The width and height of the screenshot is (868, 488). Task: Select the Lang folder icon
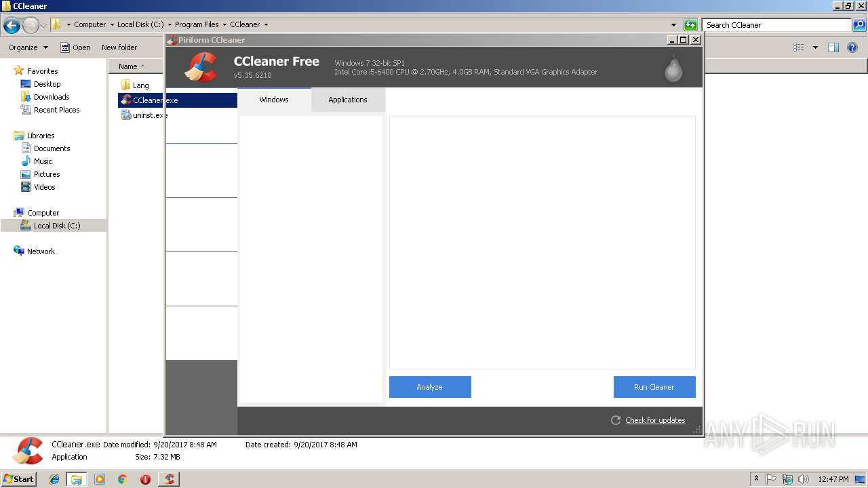click(x=125, y=85)
